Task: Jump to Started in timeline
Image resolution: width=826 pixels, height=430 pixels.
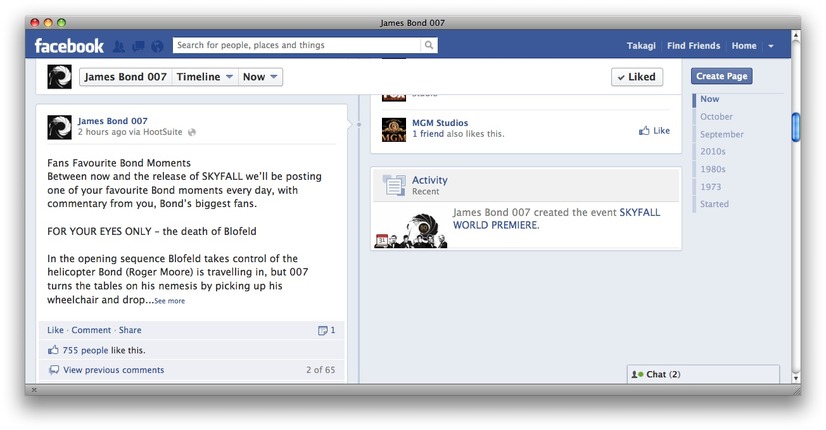Action: (714, 204)
